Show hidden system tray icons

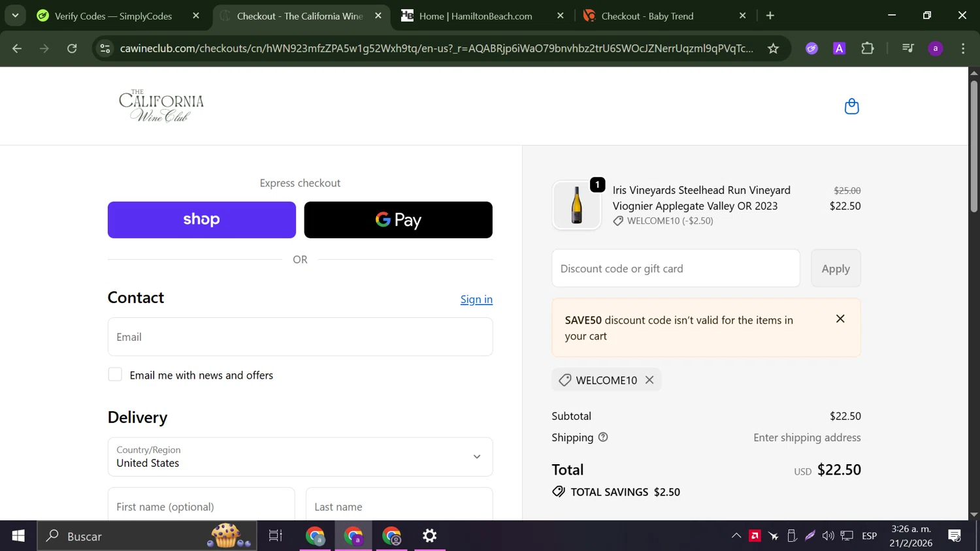pyautogui.click(x=736, y=536)
